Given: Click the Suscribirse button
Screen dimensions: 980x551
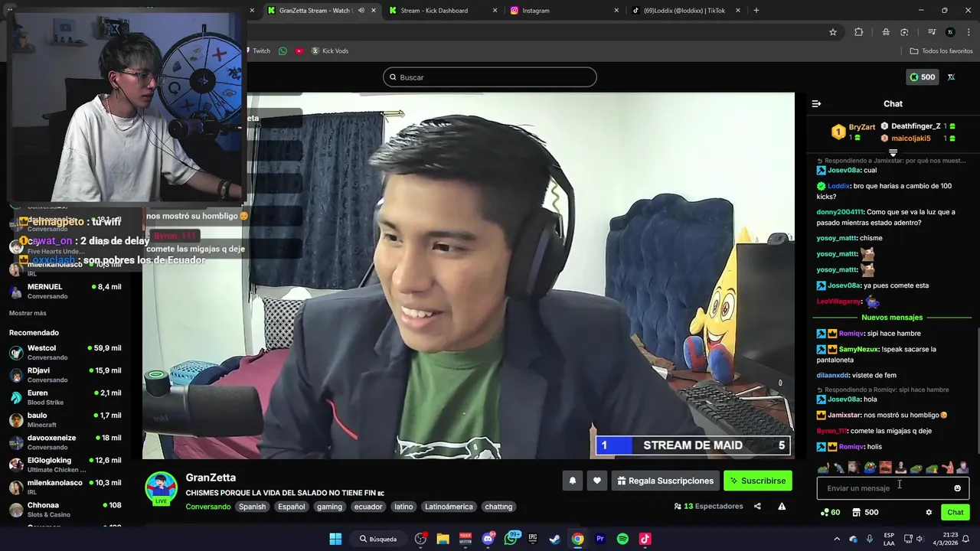Looking at the screenshot, I should 758,481.
